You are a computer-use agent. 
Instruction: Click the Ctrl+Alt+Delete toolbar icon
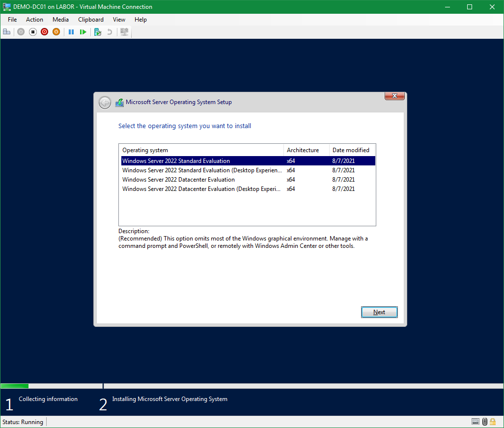pyautogui.click(x=7, y=32)
